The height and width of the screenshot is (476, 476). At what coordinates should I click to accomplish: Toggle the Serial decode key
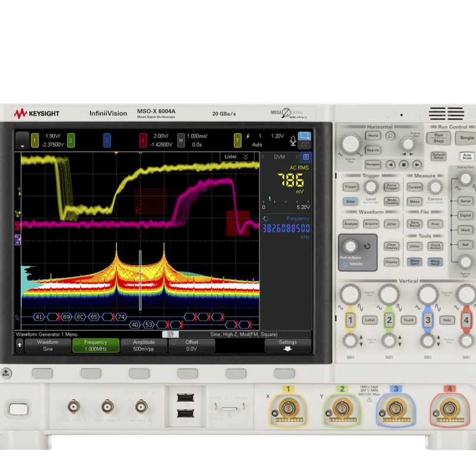point(465,201)
